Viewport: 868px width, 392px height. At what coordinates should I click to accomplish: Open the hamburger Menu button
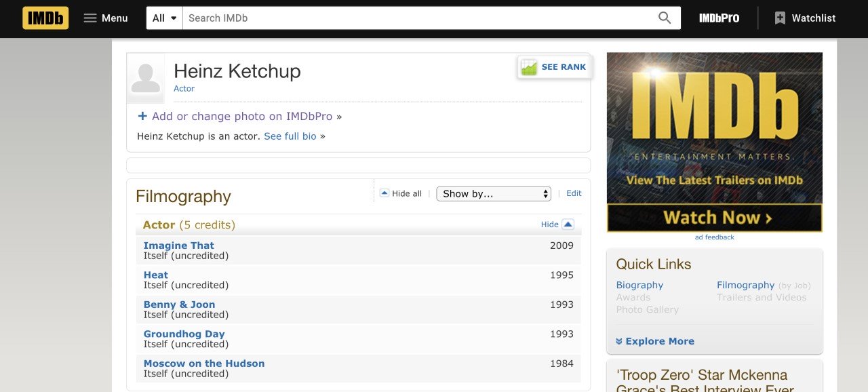coord(106,18)
